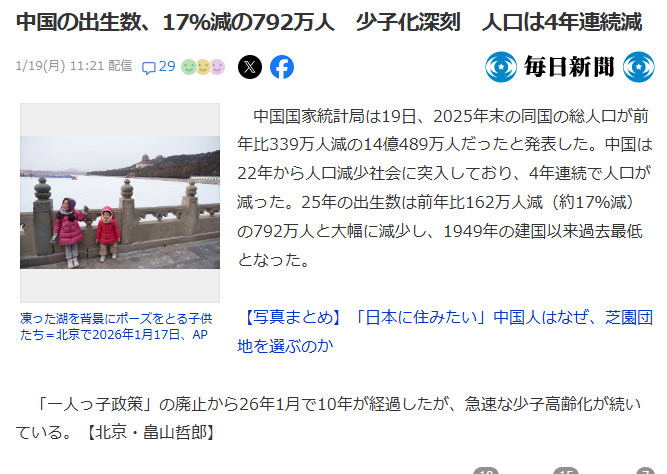Viewport: 667px width, 474px height.
Task: Open the photo caption link 凍った湖を背景に
Action: tap(116, 326)
